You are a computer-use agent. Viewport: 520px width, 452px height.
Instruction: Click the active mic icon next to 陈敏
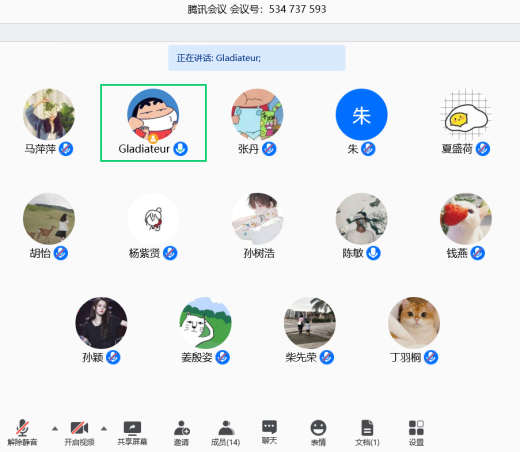(x=373, y=253)
